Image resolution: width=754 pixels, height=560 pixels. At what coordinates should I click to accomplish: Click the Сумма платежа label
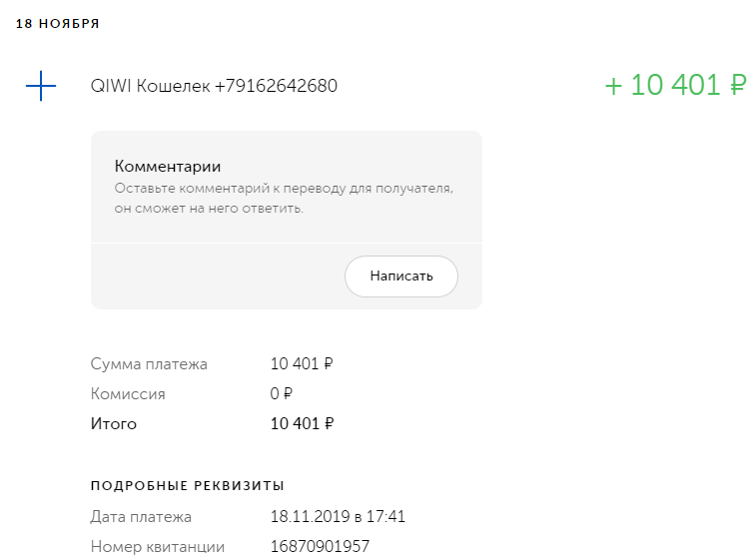149,364
